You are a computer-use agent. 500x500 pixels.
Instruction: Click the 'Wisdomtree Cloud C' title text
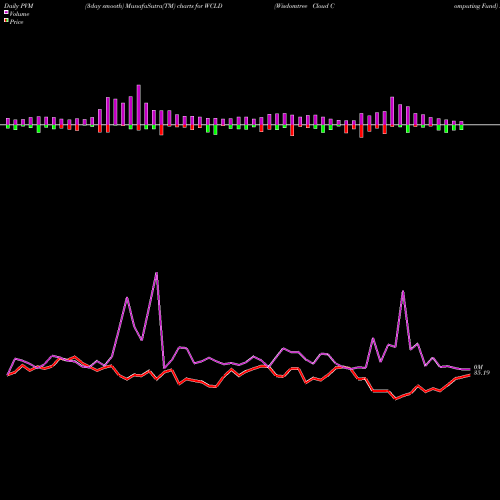pos(304,6)
